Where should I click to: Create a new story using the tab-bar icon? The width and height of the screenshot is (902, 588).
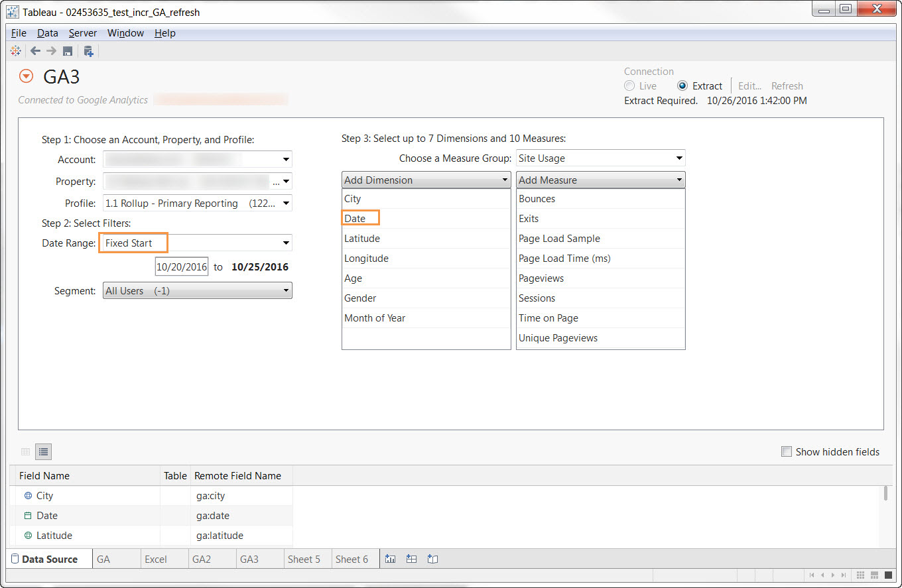coord(432,559)
